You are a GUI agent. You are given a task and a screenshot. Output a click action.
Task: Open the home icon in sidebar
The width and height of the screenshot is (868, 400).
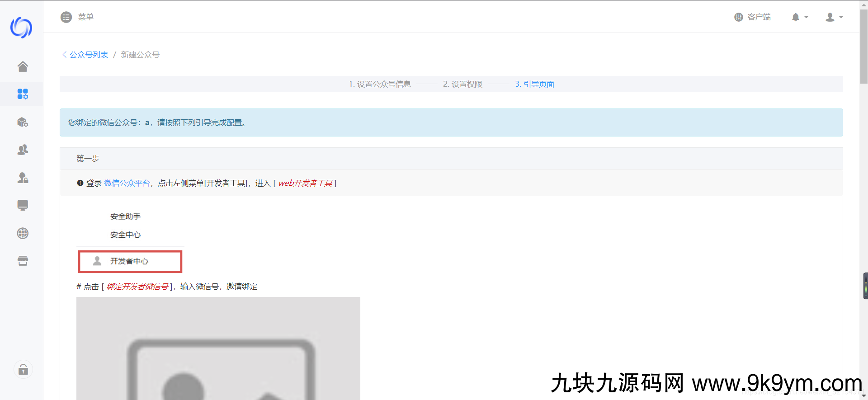[23, 66]
